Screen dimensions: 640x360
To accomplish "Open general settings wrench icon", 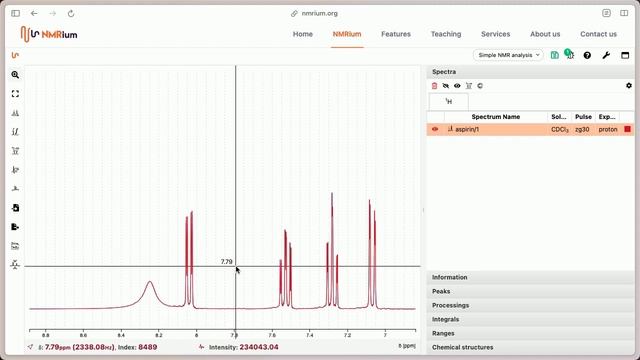I will pyautogui.click(x=606, y=55).
